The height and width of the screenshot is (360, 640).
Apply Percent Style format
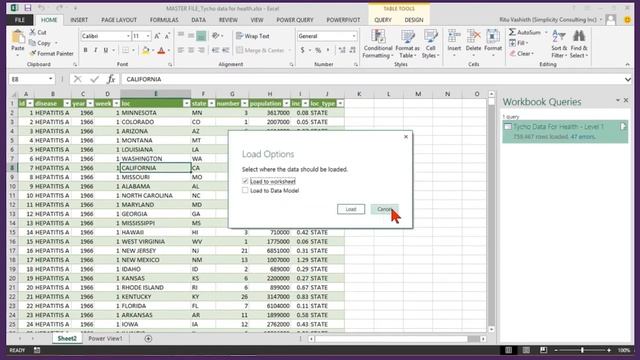318,50
